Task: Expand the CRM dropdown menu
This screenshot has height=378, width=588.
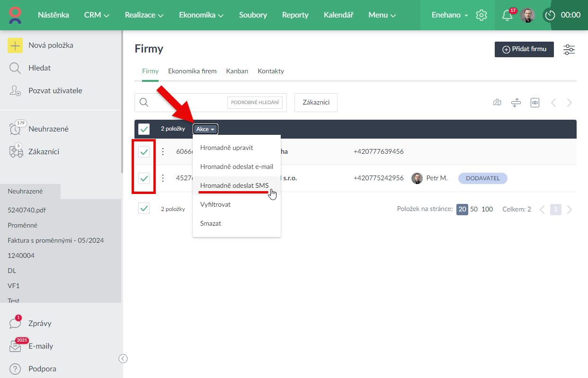Action: 97,15
